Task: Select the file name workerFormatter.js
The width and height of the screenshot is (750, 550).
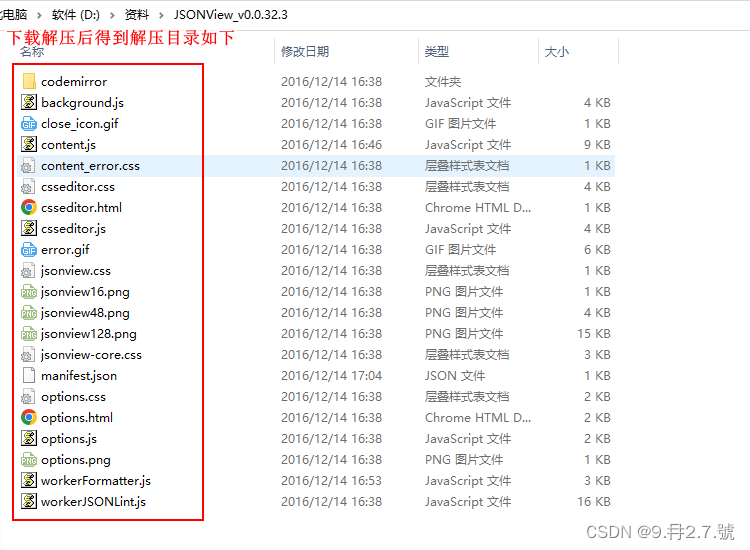Action: 96,481
